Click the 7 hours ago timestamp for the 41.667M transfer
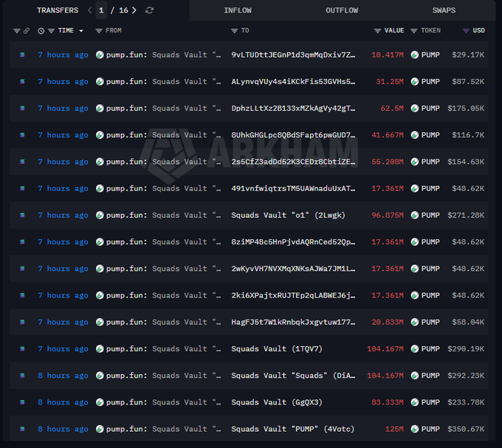The width and height of the screenshot is (502, 448). click(x=63, y=135)
